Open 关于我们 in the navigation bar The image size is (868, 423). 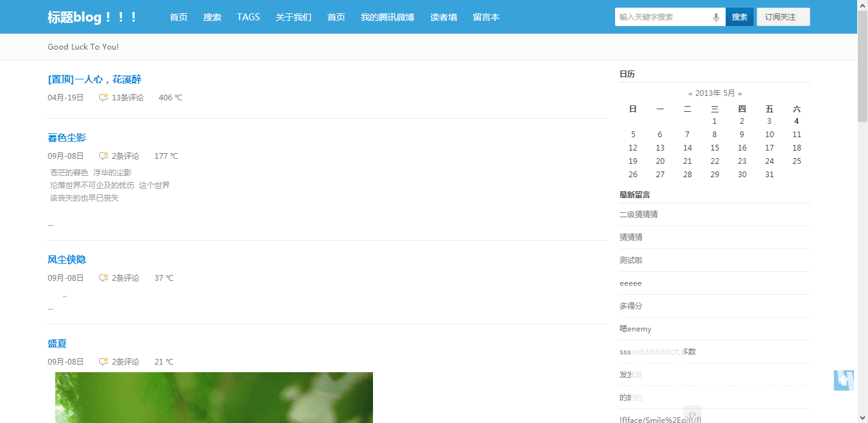294,17
